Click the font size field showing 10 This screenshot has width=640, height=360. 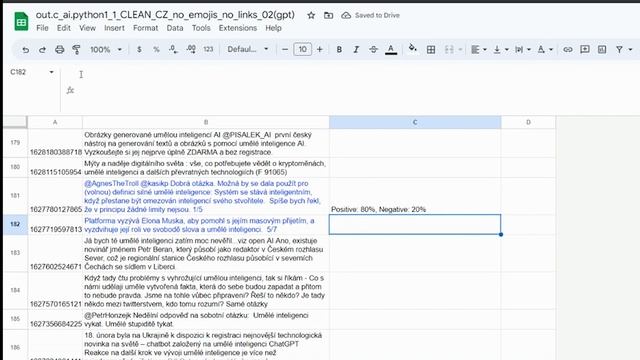(302, 50)
